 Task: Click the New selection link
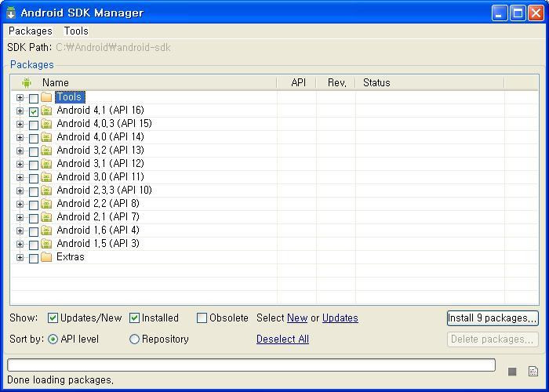coord(297,318)
